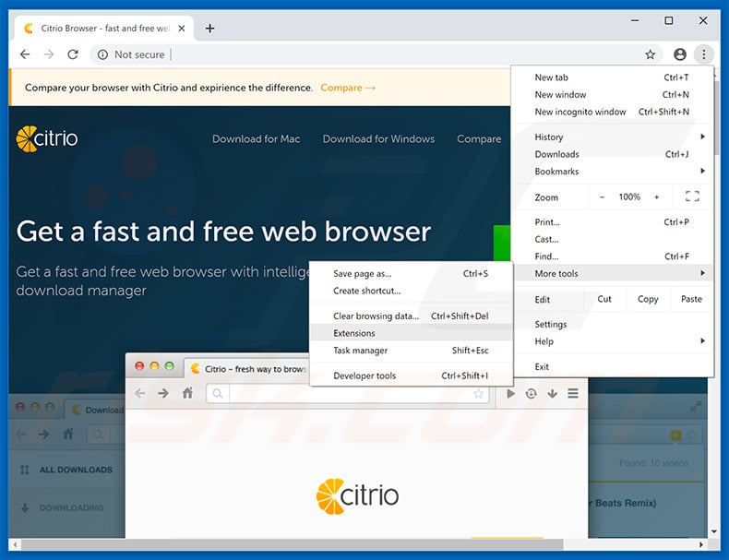Click Compare in the site navigation
729x560 pixels.
click(x=479, y=139)
